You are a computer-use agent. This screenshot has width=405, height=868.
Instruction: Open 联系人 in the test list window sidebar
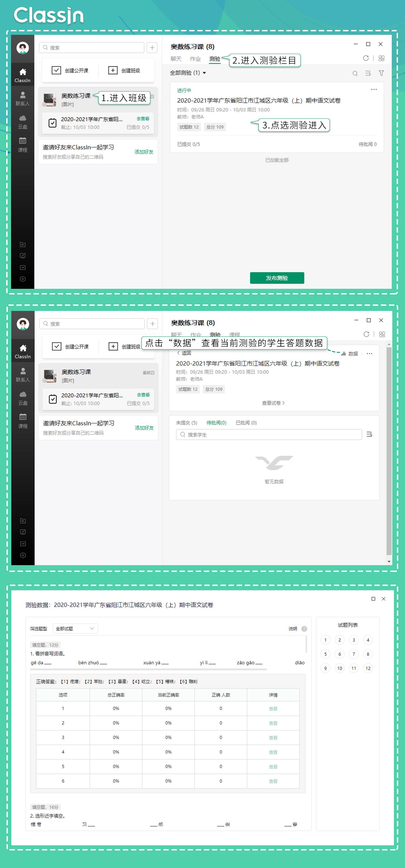click(23, 99)
